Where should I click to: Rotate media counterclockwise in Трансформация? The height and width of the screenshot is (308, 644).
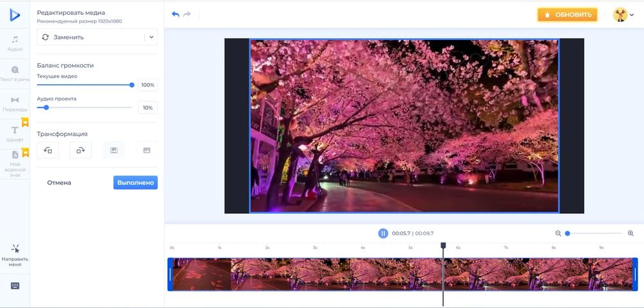(x=48, y=150)
